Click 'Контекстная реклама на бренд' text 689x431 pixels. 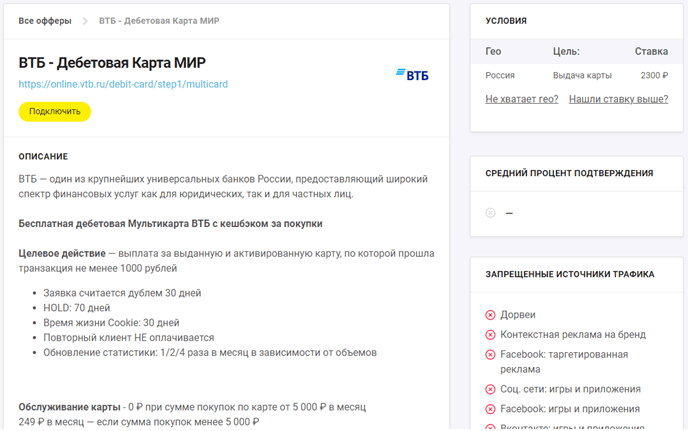(x=573, y=335)
